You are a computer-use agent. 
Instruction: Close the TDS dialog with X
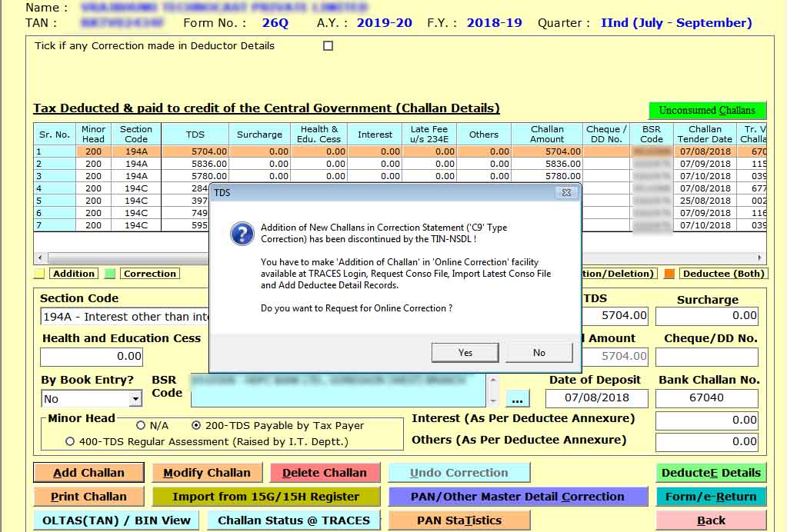[566, 192]
